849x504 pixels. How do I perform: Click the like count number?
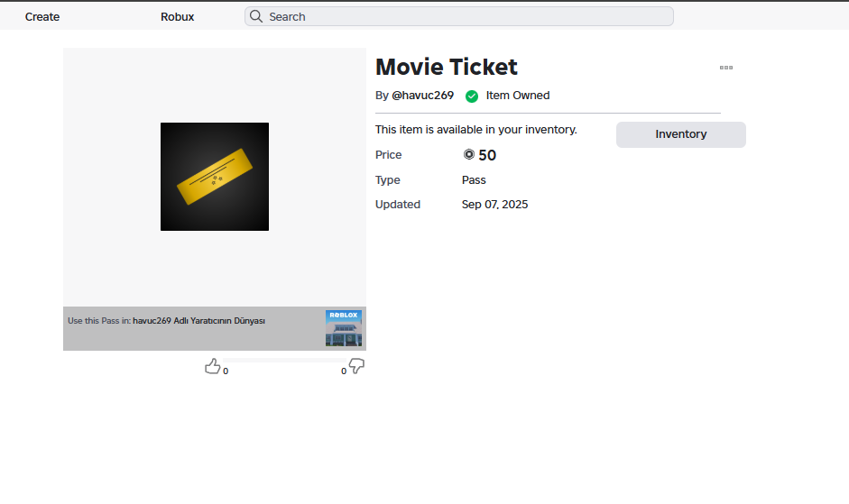point(226,371)
